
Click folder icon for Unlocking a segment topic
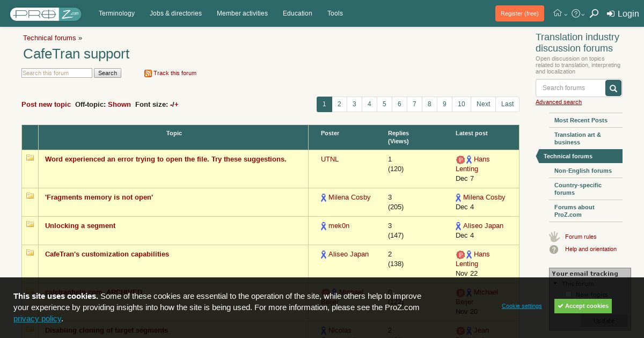click(30, 224)
